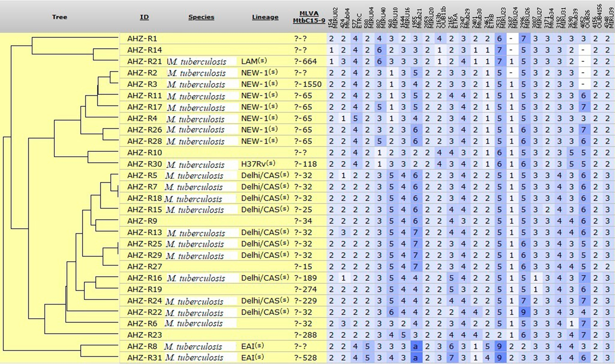
Task: Click MLVA value ?-288
Action: (x=305, y=335)
